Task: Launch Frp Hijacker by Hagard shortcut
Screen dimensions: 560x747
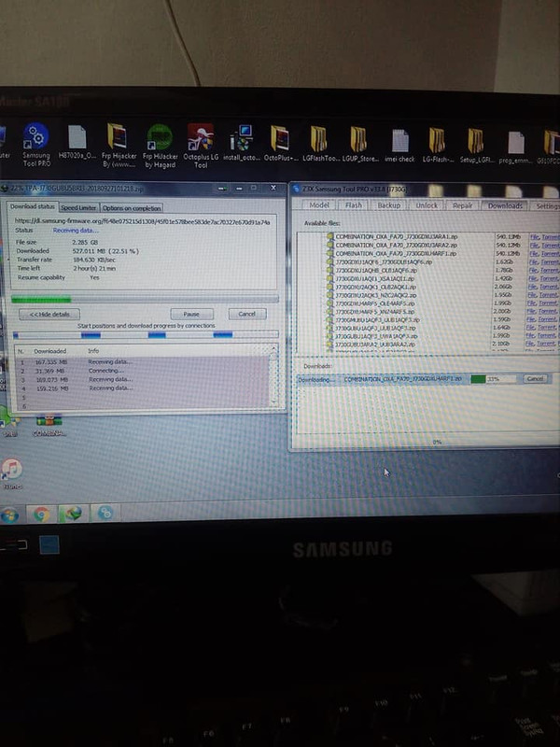Action: click(x=160, y=146)
